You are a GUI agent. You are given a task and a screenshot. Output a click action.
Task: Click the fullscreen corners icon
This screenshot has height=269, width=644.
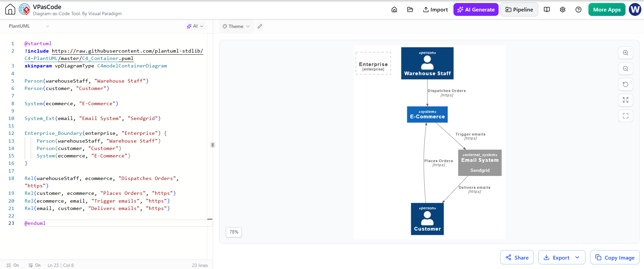click(625, 116)
